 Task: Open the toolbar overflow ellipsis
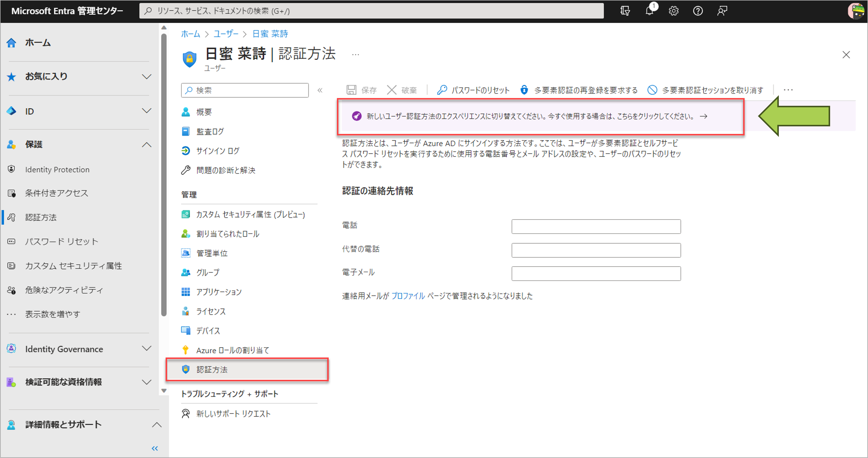(788, 90)
